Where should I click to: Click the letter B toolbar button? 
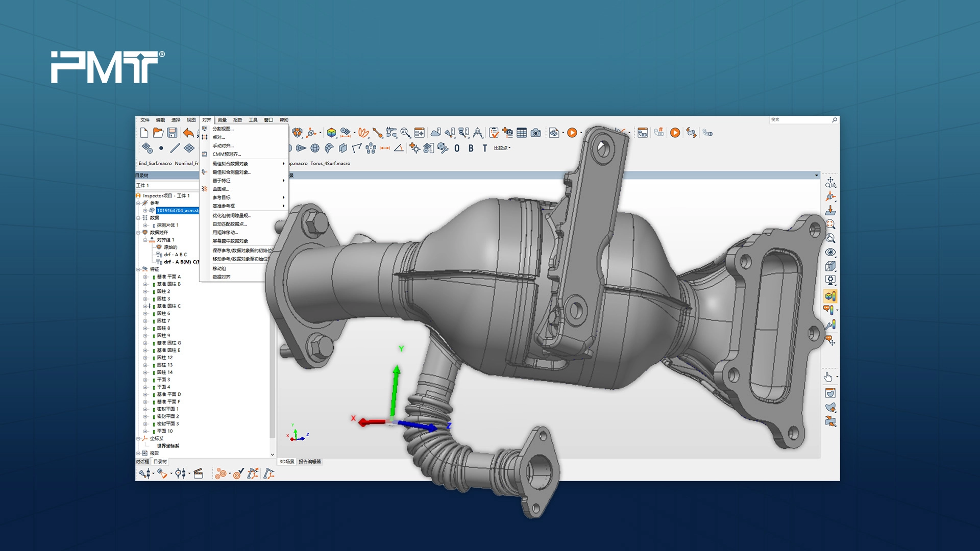pyautogui.click(x=471, y=148)
